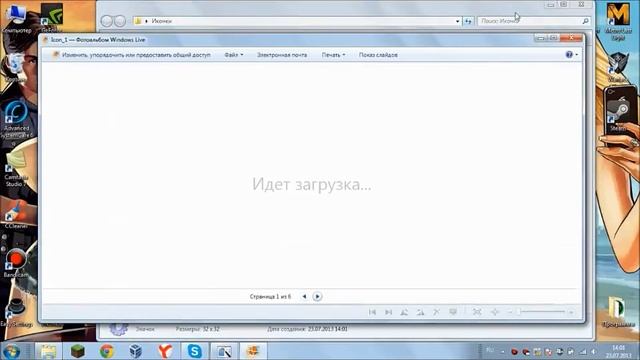The width and height of the screenshot is (640, 360).
Task: Open the help question mark icon
Action: point(569,54)
